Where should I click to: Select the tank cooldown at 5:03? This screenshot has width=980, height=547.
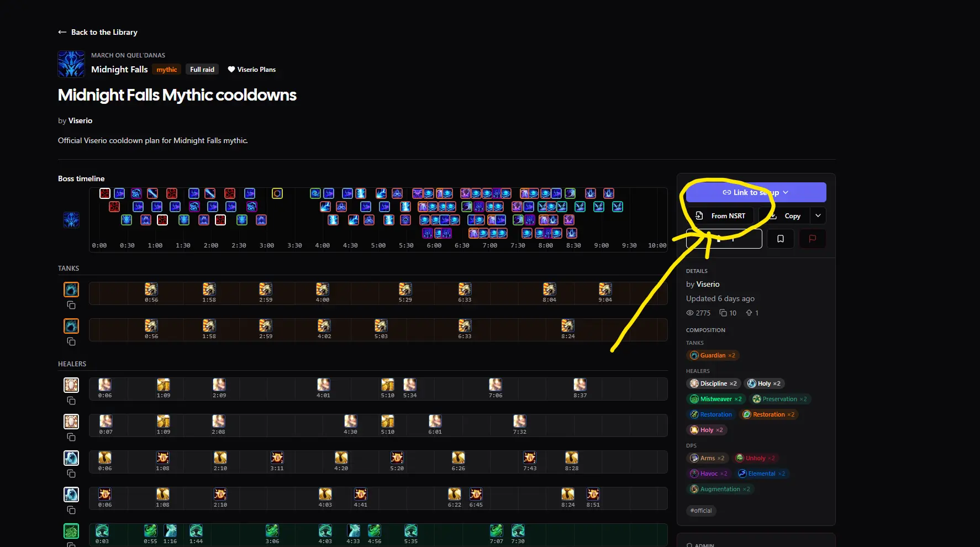tap(381, 326)
